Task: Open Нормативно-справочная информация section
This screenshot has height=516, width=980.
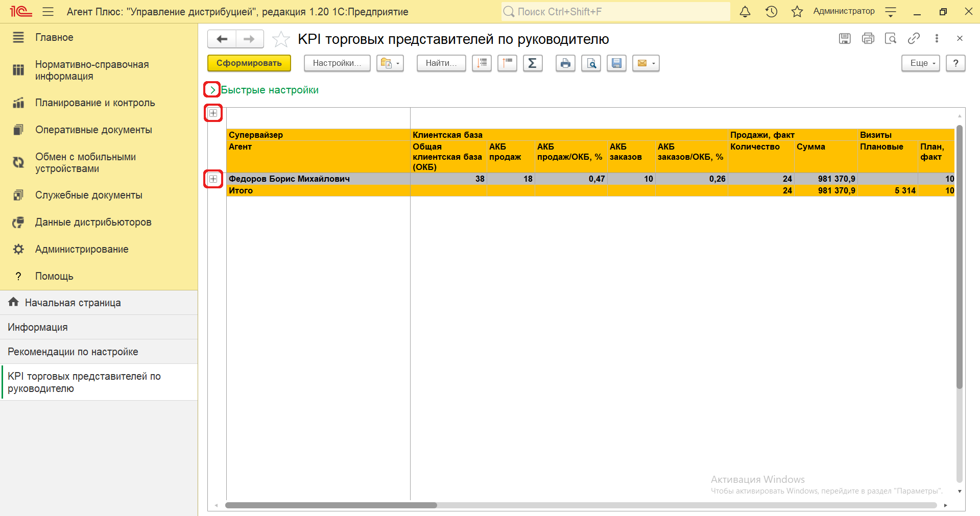Action: click(99, 70)
